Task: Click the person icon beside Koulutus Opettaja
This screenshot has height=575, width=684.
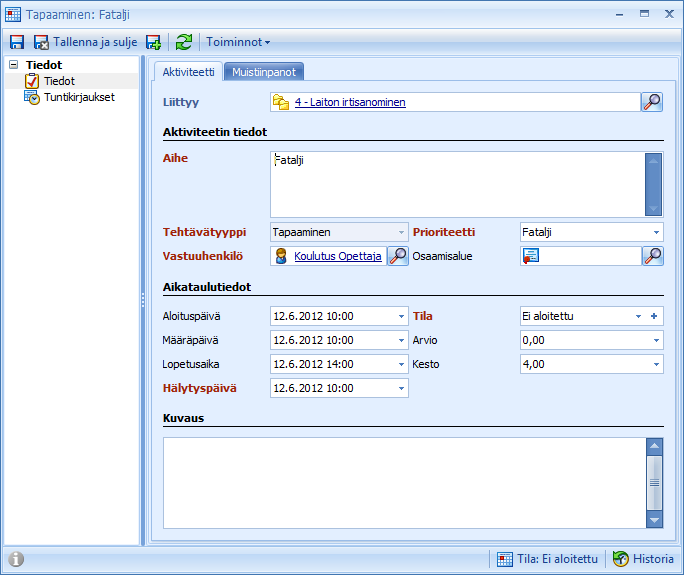Action: click(x=281, y=256)
